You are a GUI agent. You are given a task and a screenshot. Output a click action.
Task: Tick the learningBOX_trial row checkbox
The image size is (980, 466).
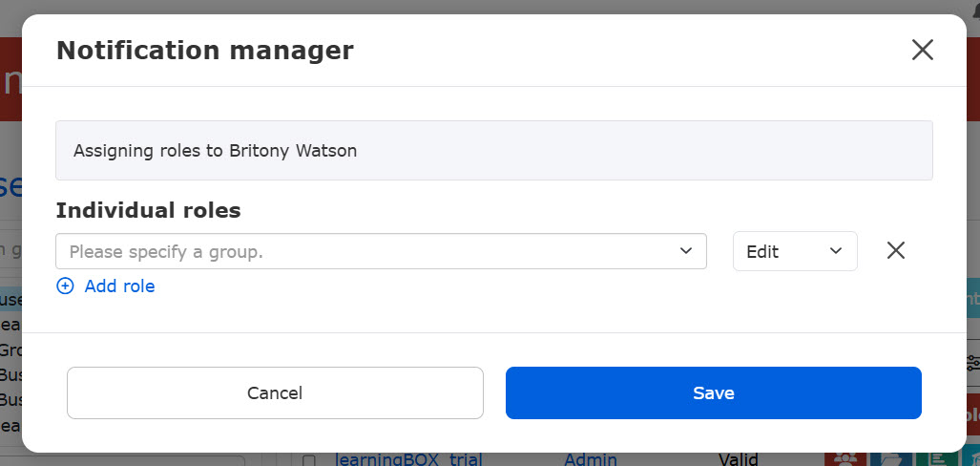coord(309,461)
